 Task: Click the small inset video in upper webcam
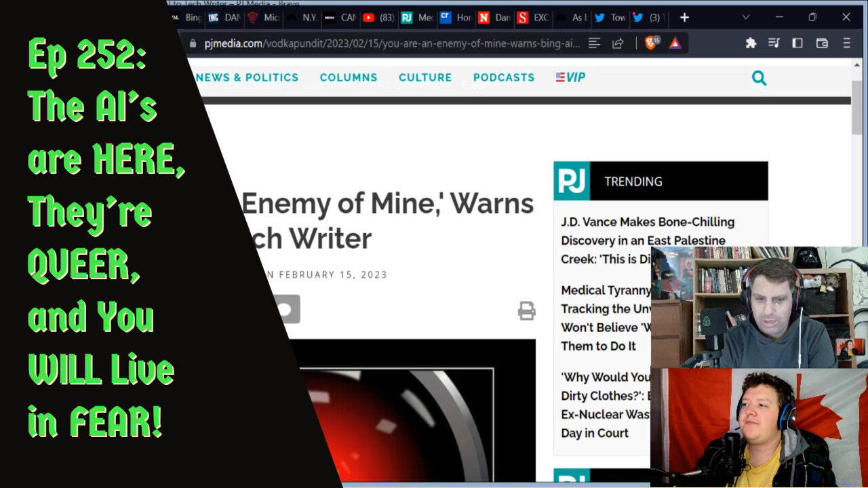[x=850, y=347]
